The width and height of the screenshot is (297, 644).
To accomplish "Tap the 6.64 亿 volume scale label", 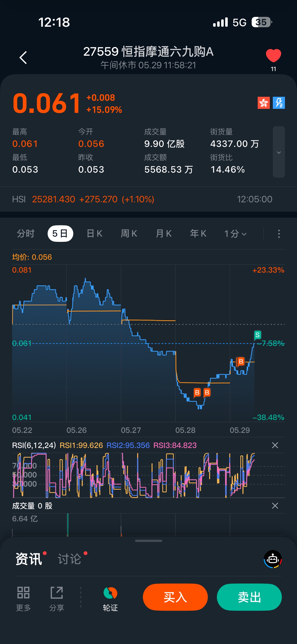I will pos(25,519).
